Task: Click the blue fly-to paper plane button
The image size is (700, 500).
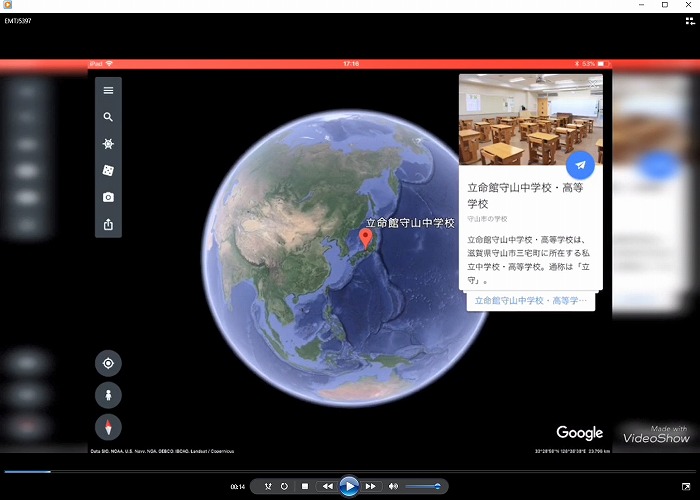Action: pyautogui.click(x=580, y=165)
